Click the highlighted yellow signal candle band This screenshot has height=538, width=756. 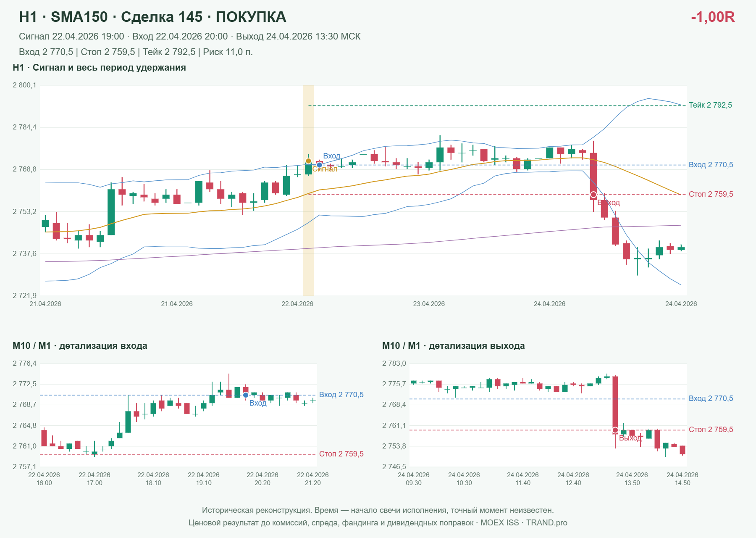308,190
